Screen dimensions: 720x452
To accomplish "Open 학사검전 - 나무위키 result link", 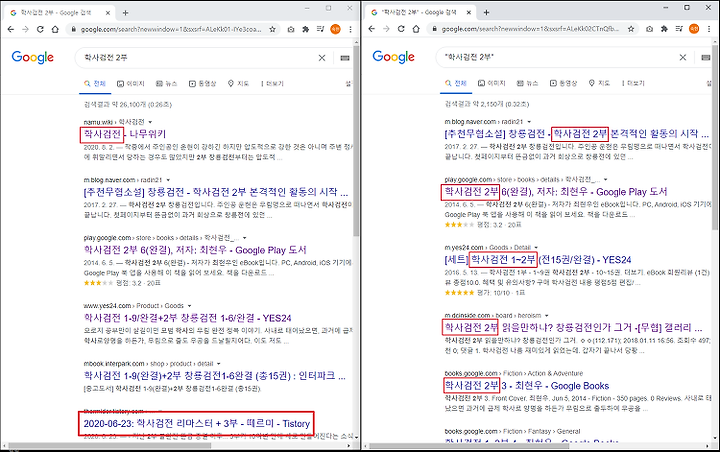I will coord(124,134).
